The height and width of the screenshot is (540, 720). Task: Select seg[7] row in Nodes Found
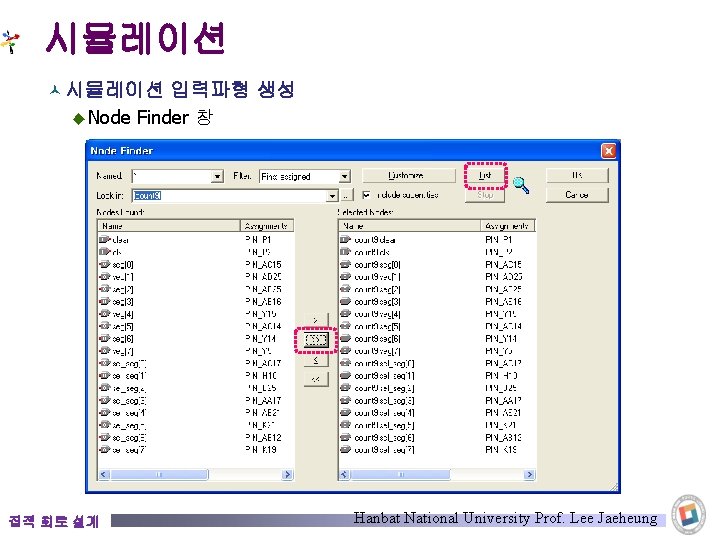(x=195, y=351)
